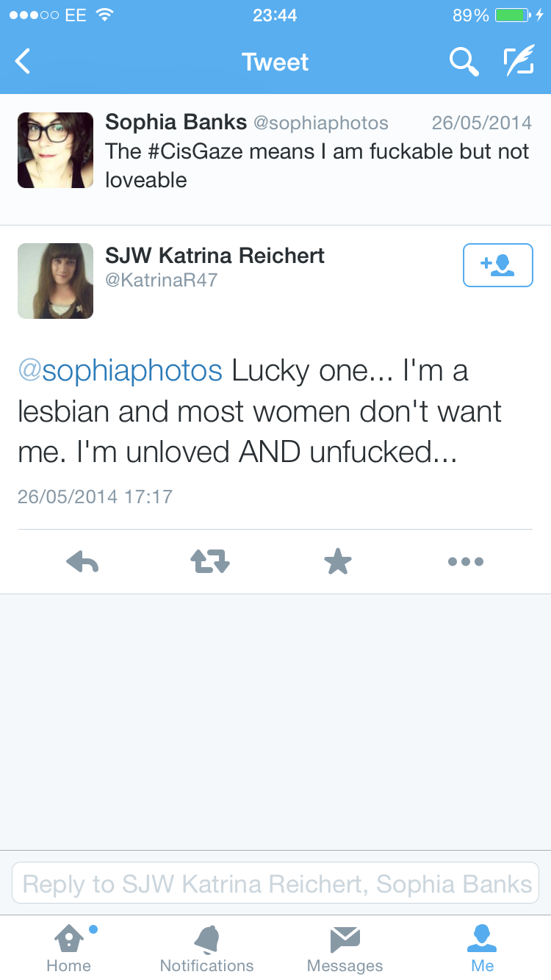
Task: View Katrina Reichert's profile picture
Action: point(55,281)
